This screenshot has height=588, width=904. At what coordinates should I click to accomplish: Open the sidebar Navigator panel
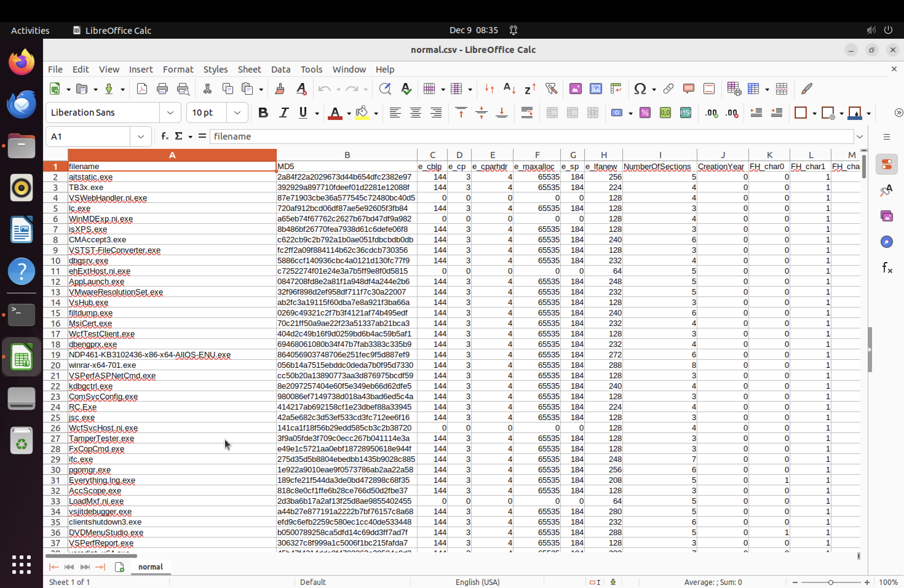click(886, 242)
